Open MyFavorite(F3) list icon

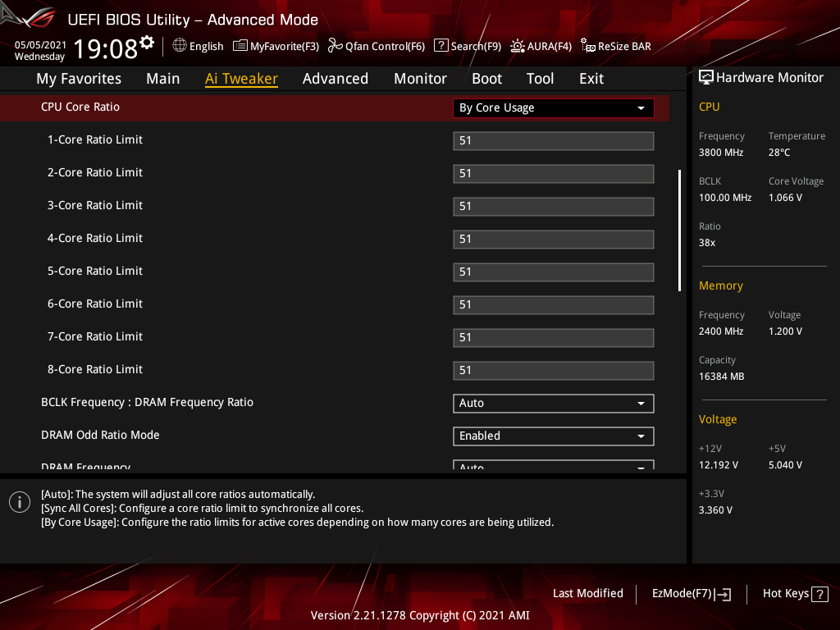[240, 46]
